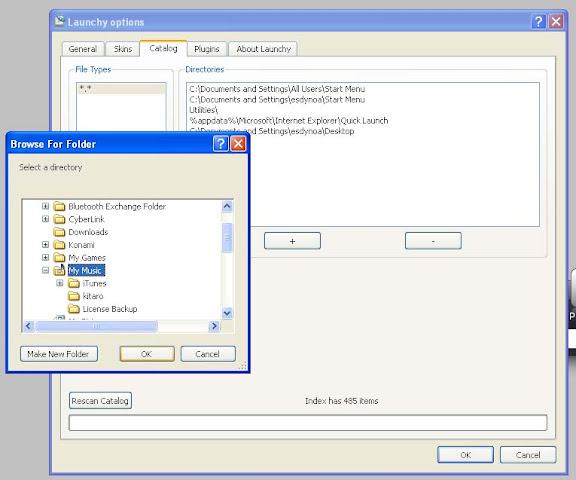Click the folder tree scroll left arrow
The image size is (576, 480).
[29, 326]
